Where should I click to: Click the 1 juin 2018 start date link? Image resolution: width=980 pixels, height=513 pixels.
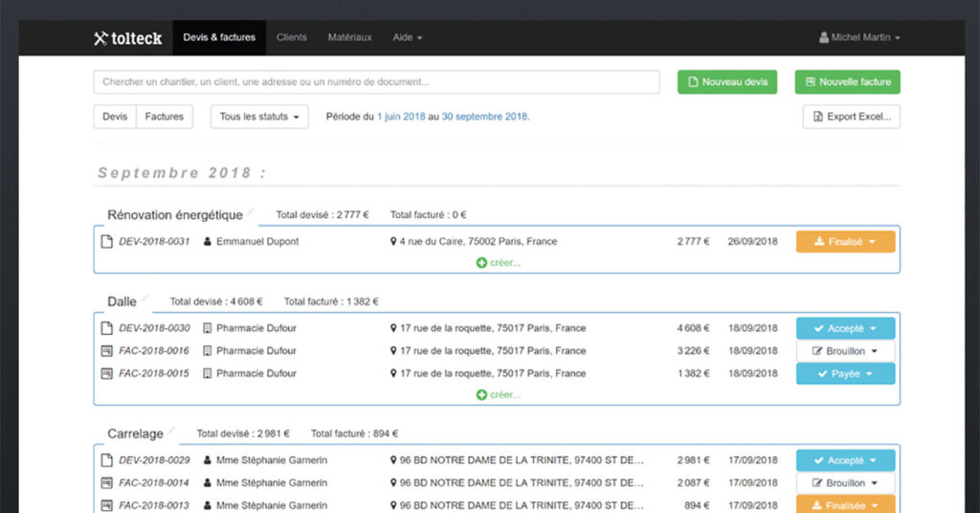(402, 117)
